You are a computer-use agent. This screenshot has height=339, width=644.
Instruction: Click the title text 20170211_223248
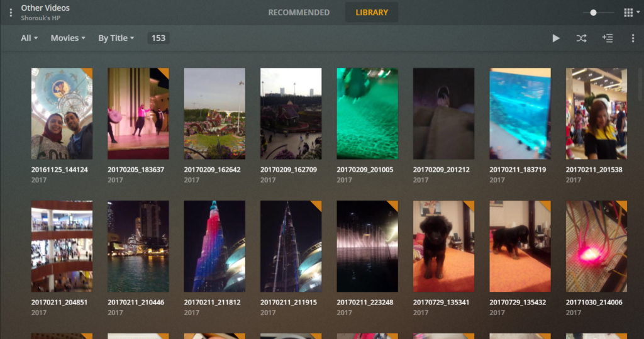[x=365, y=303]
